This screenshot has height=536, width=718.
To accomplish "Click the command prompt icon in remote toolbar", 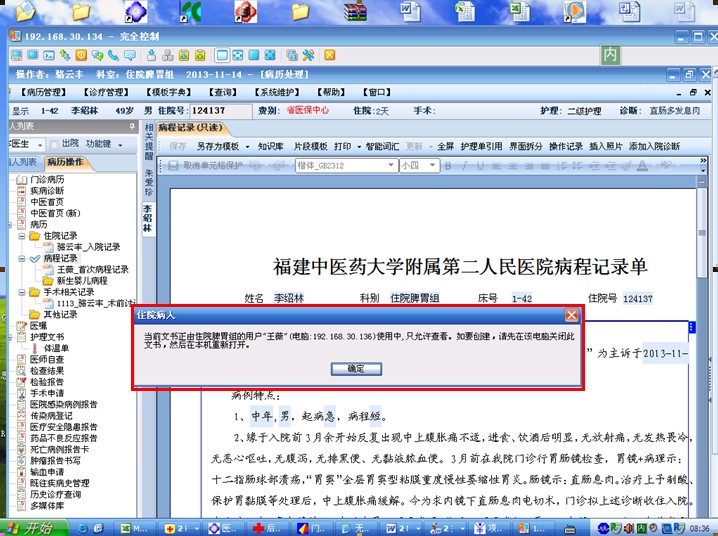I will click(49, 55).
